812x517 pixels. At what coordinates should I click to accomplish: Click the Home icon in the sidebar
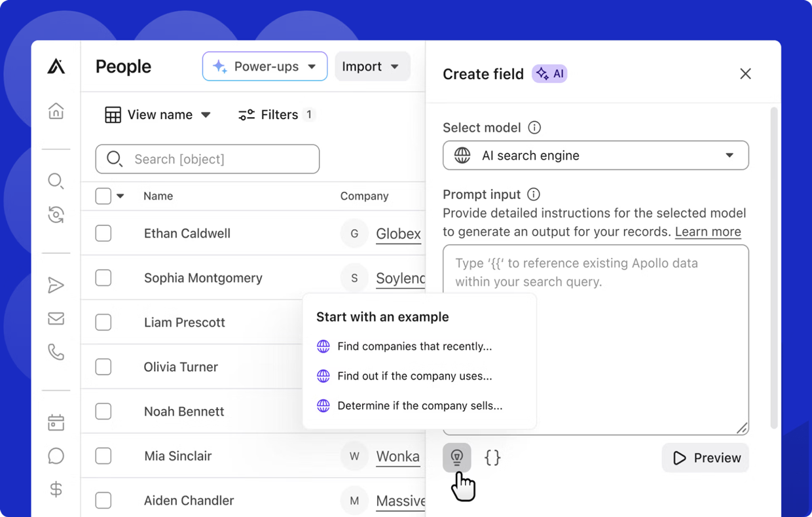tap(56, 111)
